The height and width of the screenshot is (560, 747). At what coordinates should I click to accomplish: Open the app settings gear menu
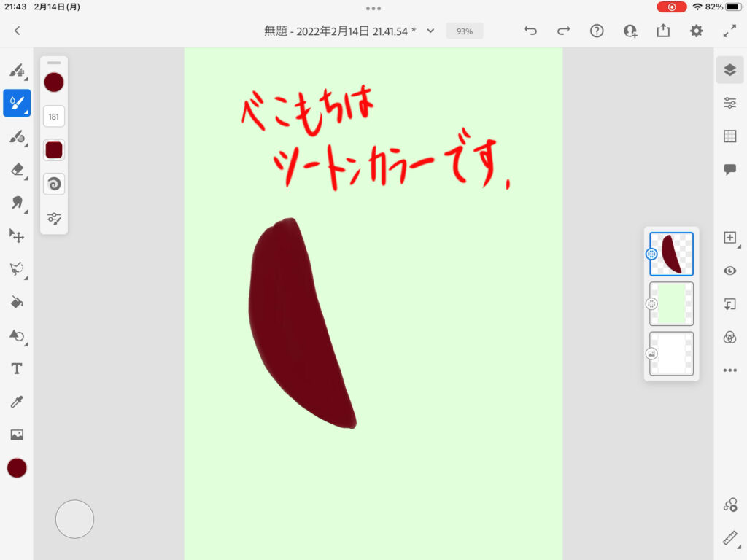point(697,31)
